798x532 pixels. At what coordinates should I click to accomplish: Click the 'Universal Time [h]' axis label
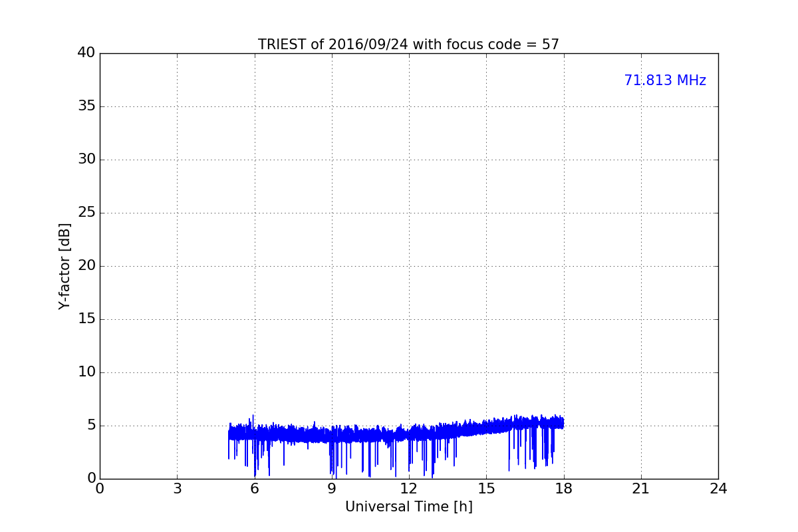coord(409,507)
